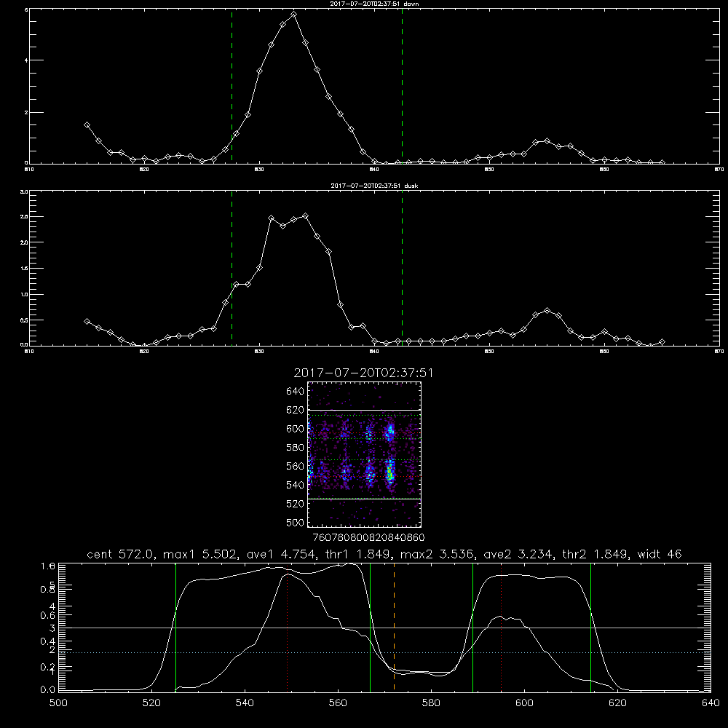Image resolution: width=728 pixels, height=728 pixels.
Task: Click the right red dotted line in bottom plot
Action: click(501, 627)
